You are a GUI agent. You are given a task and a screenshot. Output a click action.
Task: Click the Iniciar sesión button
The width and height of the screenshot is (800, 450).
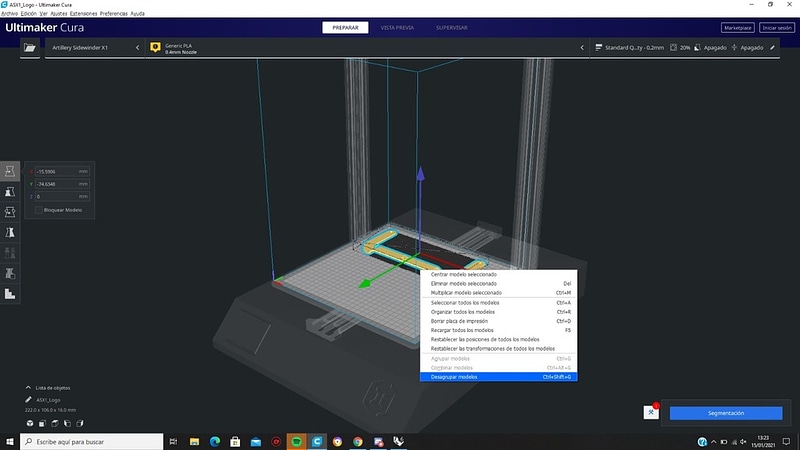point(777,28)
